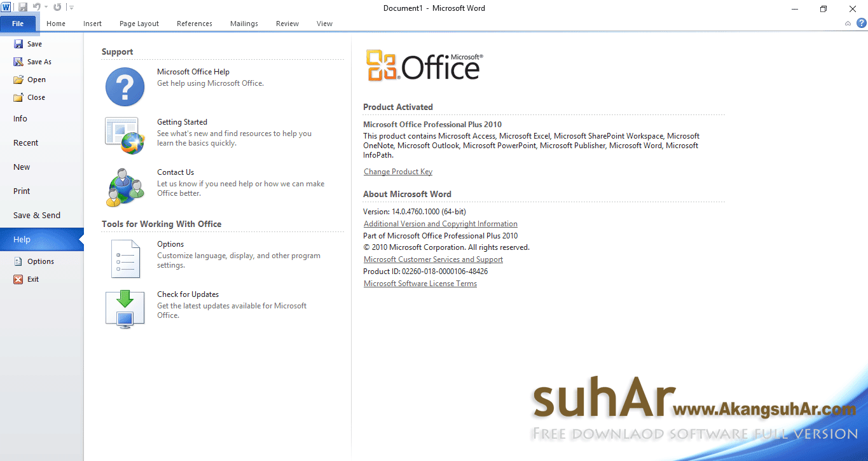Screen dimensions: 868x461
Task: Click the Open folder sidebar item
Action: tap(29, 79)
